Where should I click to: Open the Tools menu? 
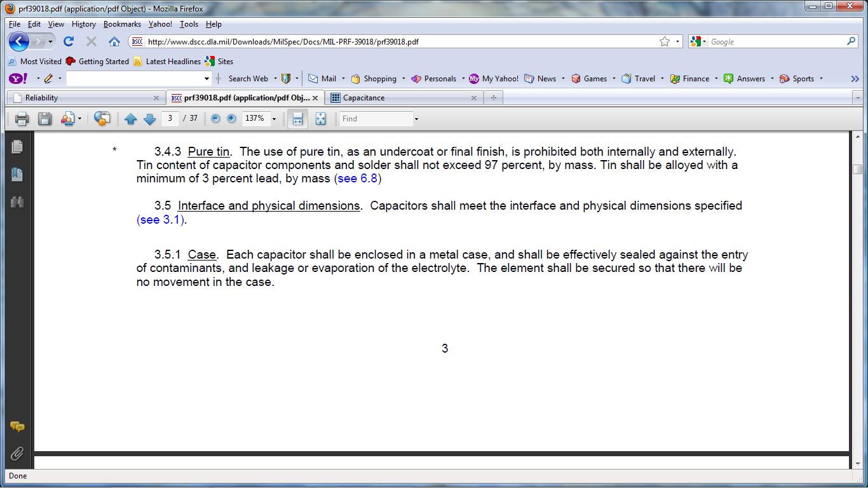coord(189,24)
